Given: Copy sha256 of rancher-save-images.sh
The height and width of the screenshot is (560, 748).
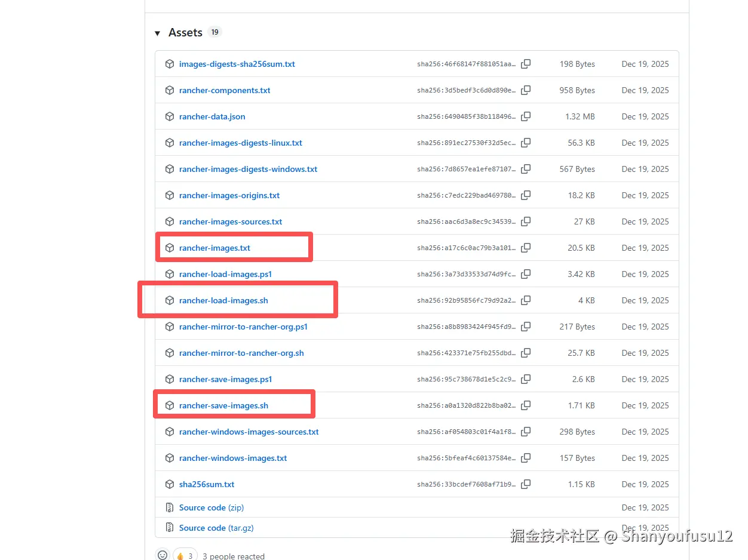Looking at the screenshot, I should click(526, 405).
